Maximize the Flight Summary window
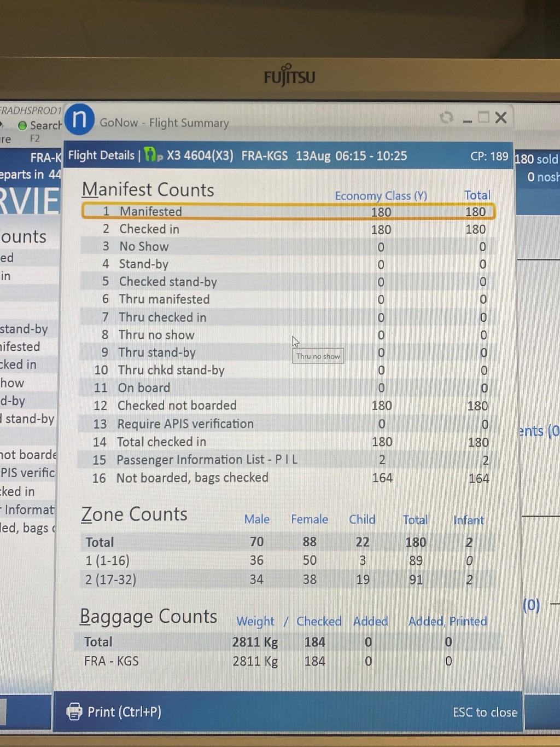This screenshot has width=560, height=747. (483, 117)
